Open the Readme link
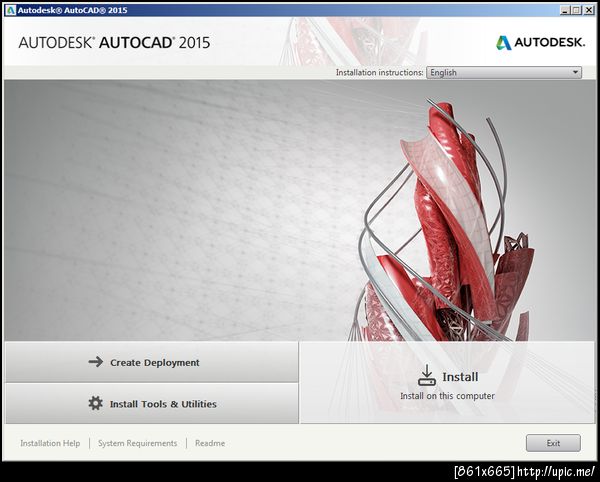The width and height of the screenshot is (600, 482). pos(210,443)
